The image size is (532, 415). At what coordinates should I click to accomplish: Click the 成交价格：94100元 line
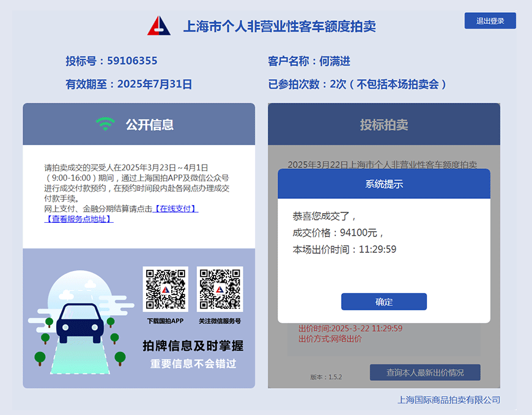338,233
